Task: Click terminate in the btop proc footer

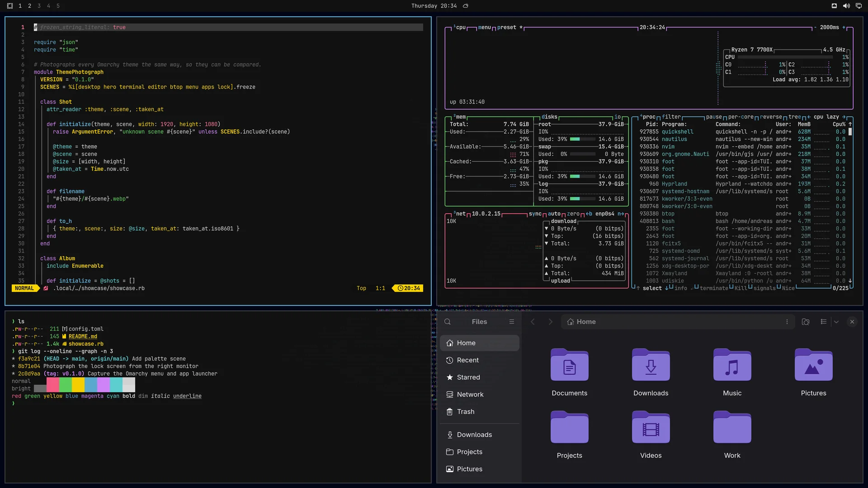Action: (x=714, y=288)
